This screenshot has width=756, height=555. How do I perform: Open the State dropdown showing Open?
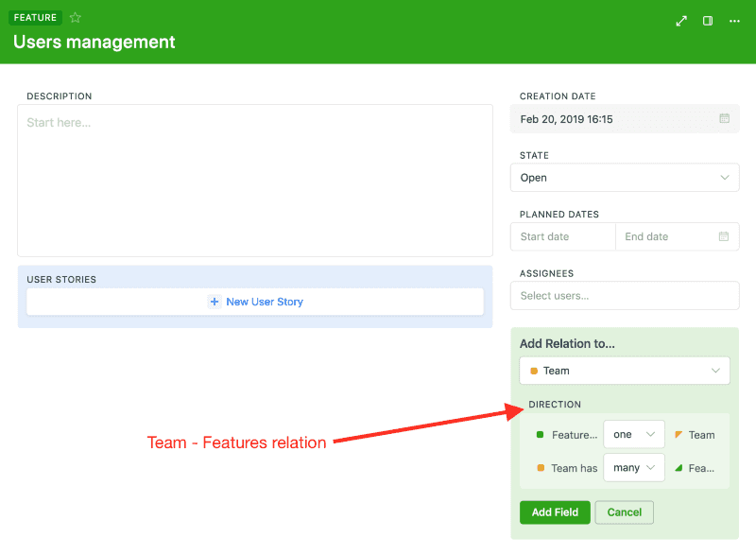point(624,178)
